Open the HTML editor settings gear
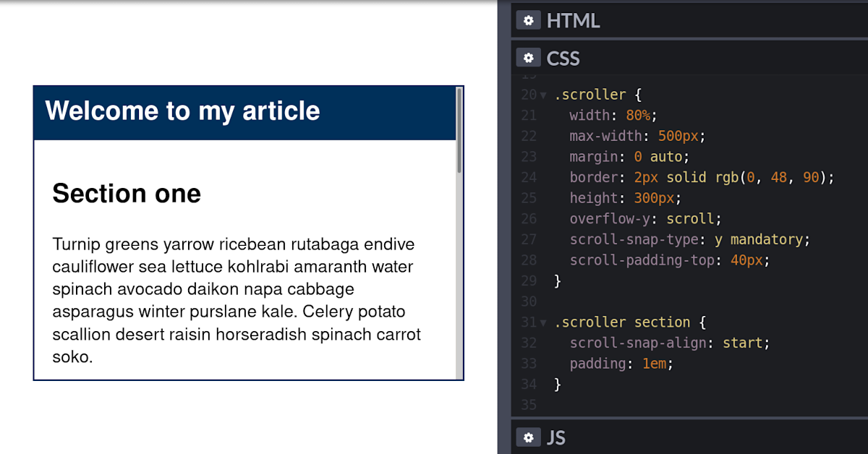Image resolution: width=868 pixels, height=454 pixels. click(528, 20)
